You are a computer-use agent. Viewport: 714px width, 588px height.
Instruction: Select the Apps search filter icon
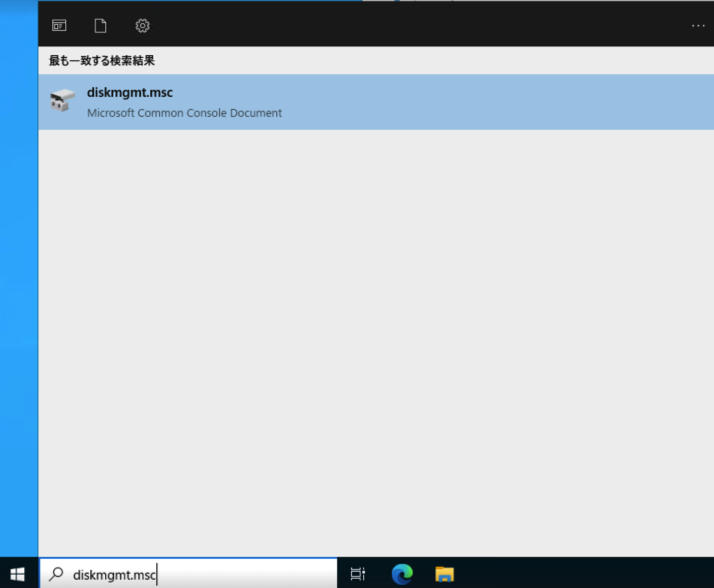[59, 26]
